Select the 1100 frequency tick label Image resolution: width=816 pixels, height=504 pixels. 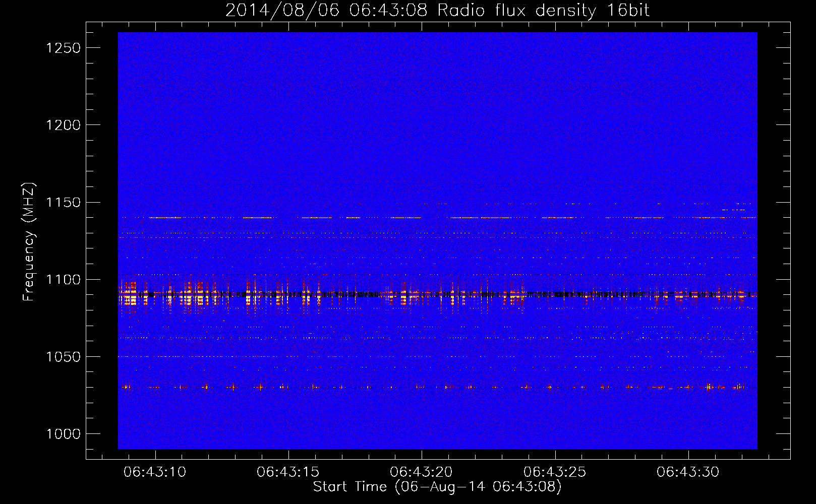coord(63,280)
